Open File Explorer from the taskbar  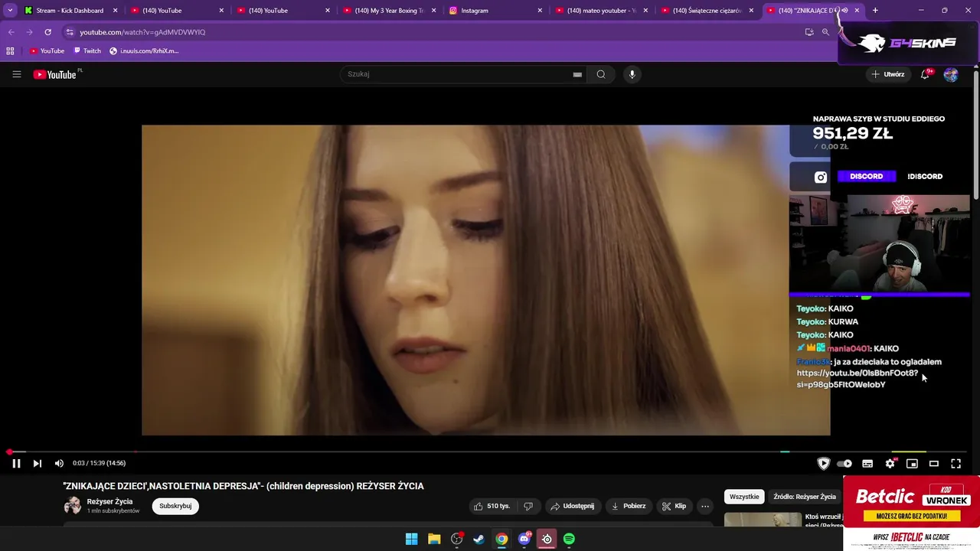click(x=434, y=539)
